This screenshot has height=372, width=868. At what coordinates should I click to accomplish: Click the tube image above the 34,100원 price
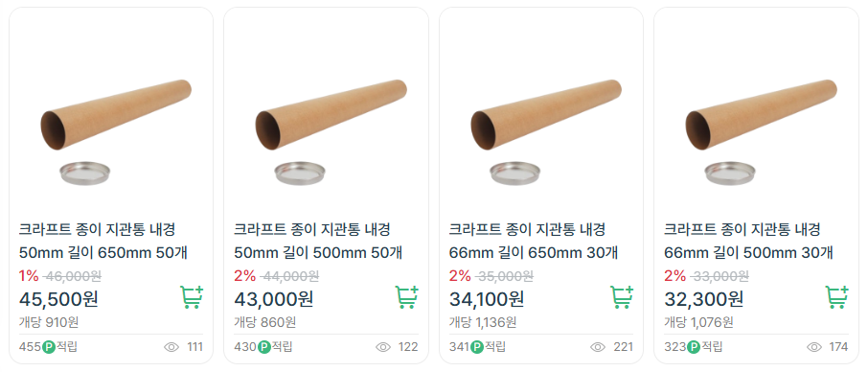(546, 131)
